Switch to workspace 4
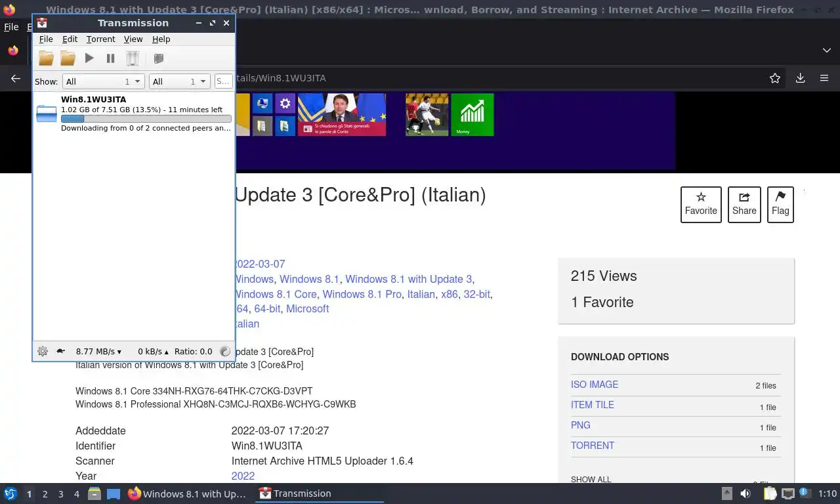840x504 pixels. pos(76,493)
